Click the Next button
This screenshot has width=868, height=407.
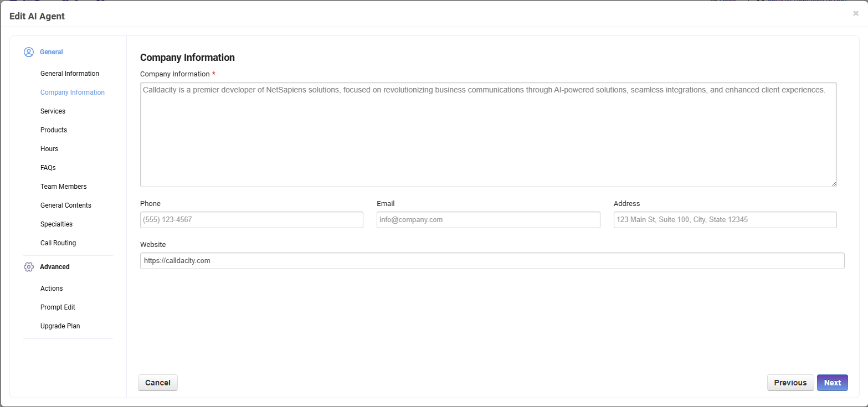pos(832,383)
